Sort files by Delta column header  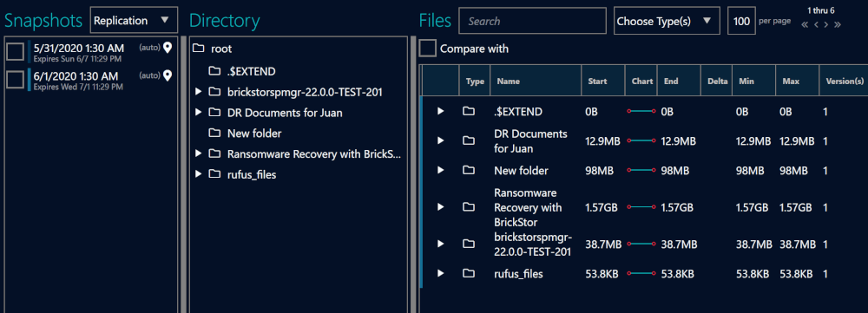pyautogui.click(x=716, y=82)
